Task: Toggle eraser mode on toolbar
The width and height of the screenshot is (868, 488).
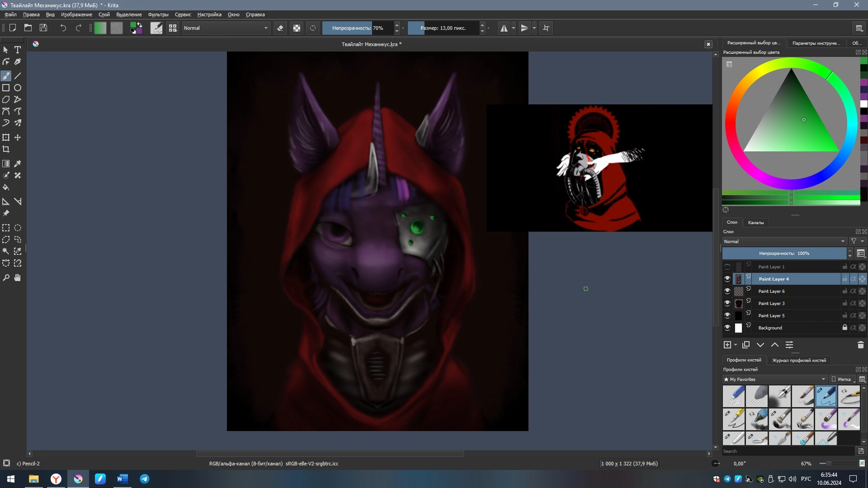Action: pos(280,28)
